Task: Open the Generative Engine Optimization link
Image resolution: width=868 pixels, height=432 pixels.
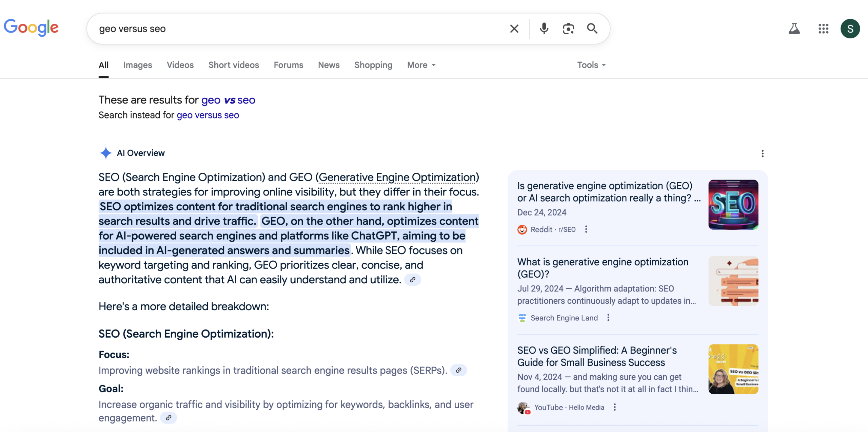Action: (x=397, y=177)
